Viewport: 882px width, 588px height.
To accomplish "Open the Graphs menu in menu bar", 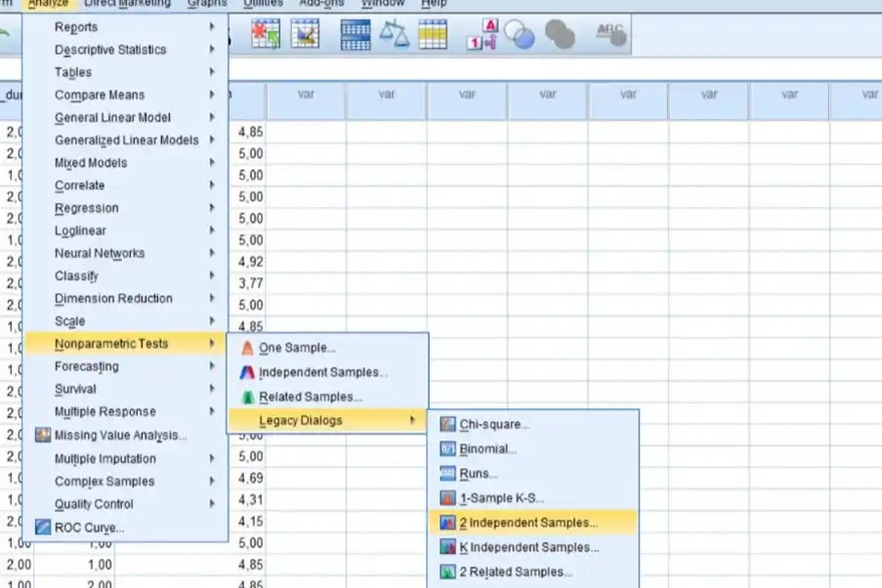I will click(x=207, y=3).
